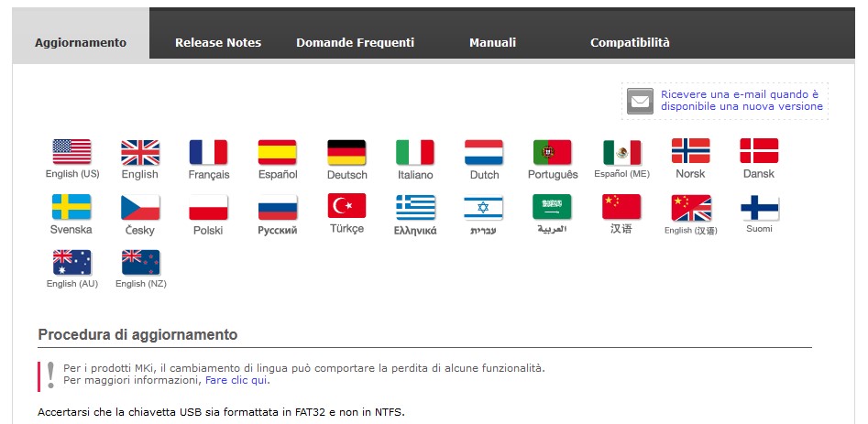Image resolution: width=868 pixels, height=424 pixels.
Task: Click the FAT32 USB formatting sentence
Action: (222, 412)
